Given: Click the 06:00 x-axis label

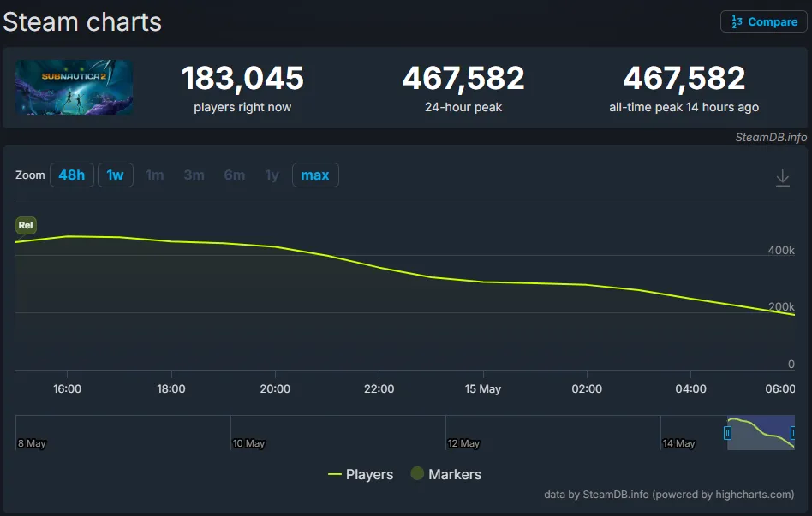Looking at the screenshot, I should [780, 388].
